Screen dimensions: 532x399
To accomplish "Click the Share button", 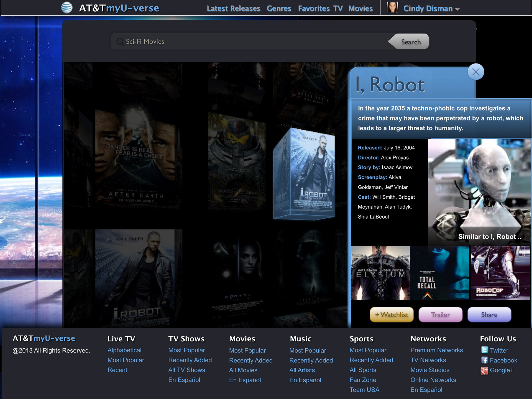I will pos(489,314).
